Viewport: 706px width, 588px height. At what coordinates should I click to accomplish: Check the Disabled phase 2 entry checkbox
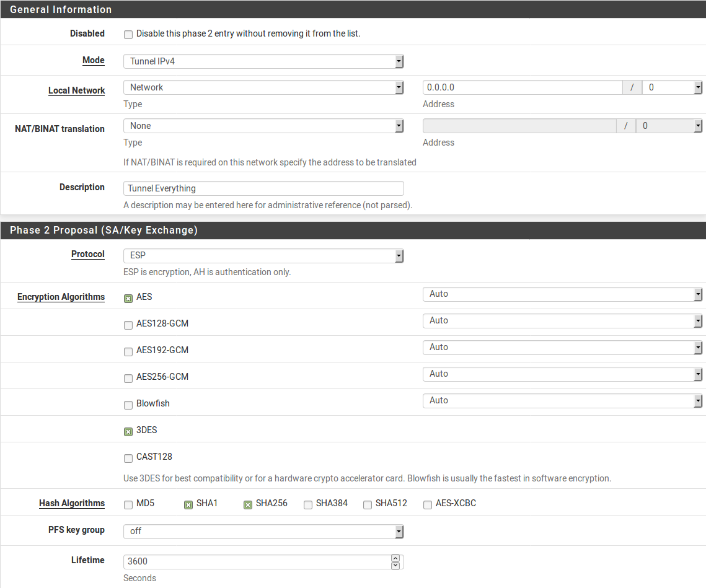(128, 35)
